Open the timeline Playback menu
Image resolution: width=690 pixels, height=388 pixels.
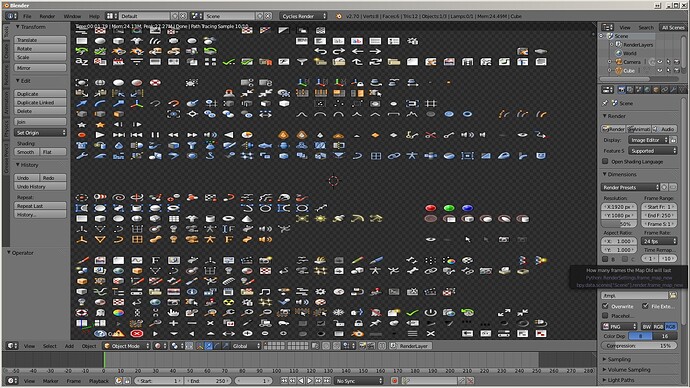[x=99, y=381]
